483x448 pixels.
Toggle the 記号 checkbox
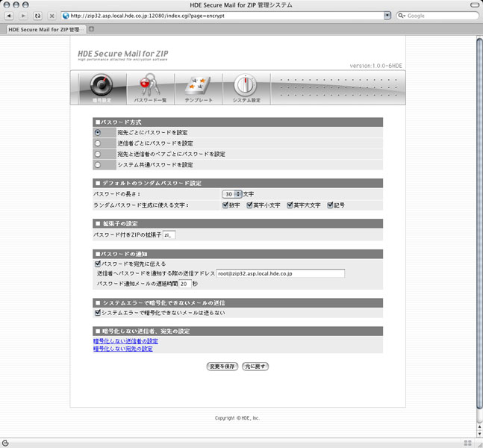tap(330, 205)
